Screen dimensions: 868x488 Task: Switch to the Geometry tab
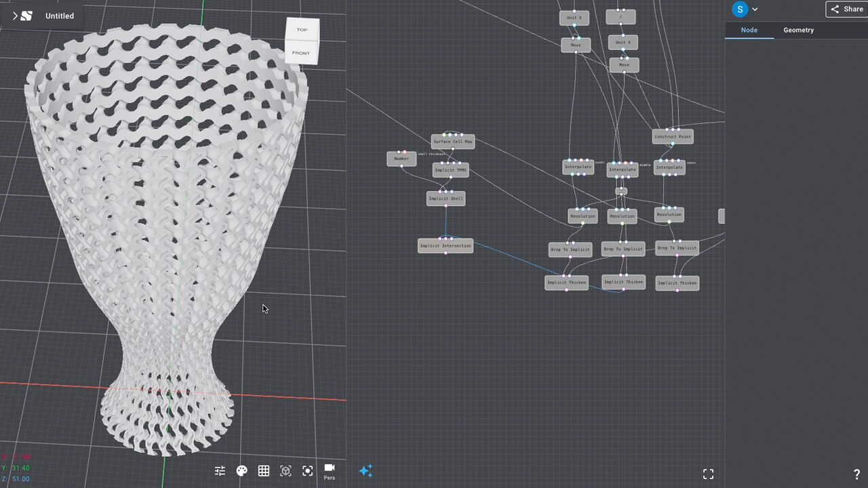798,30
